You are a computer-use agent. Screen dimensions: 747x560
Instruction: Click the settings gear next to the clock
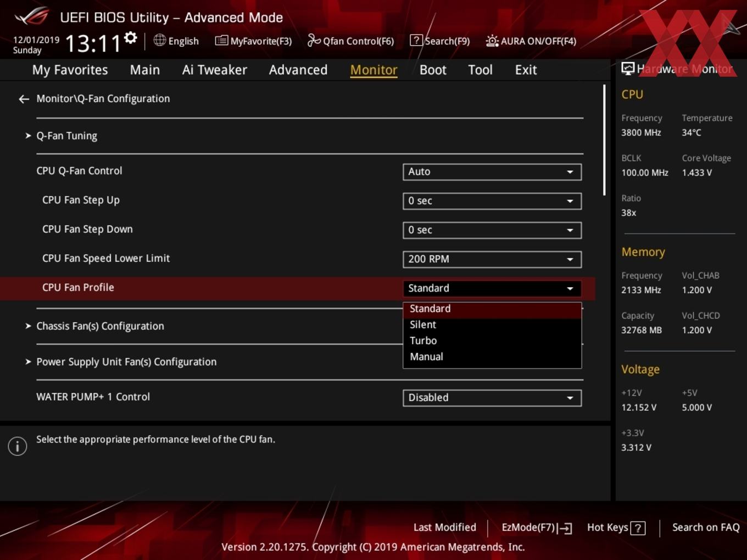click(130, 38)
